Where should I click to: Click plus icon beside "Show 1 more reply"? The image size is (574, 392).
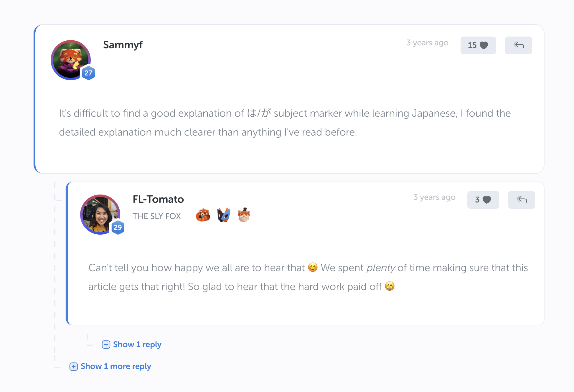[x=74, y=367]
